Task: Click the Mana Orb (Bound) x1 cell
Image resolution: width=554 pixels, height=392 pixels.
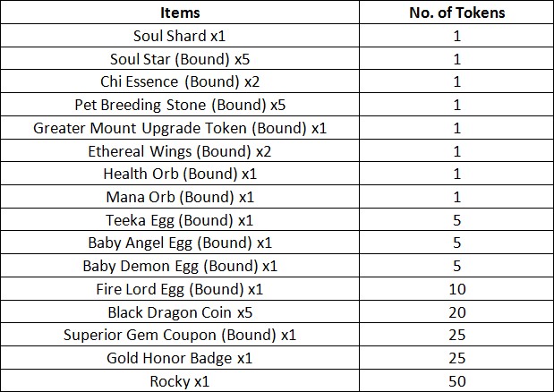Action: pyautogui.click(x=180, y=197)
